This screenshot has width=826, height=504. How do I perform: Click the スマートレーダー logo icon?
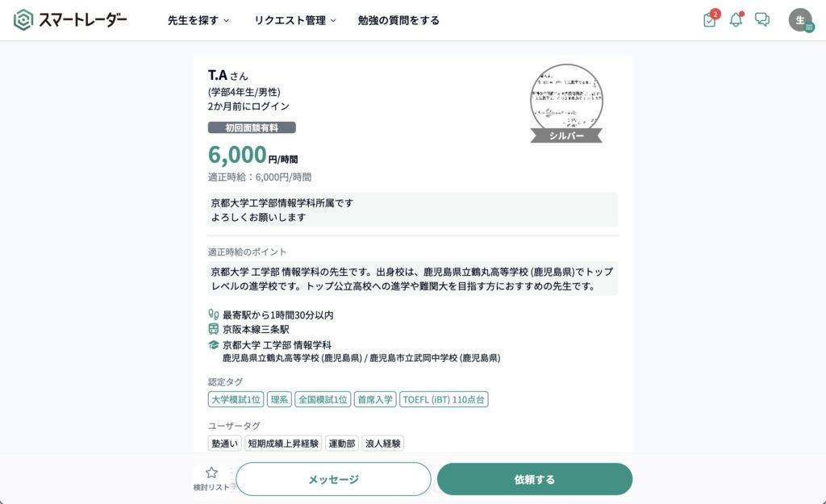click(24, 20)
